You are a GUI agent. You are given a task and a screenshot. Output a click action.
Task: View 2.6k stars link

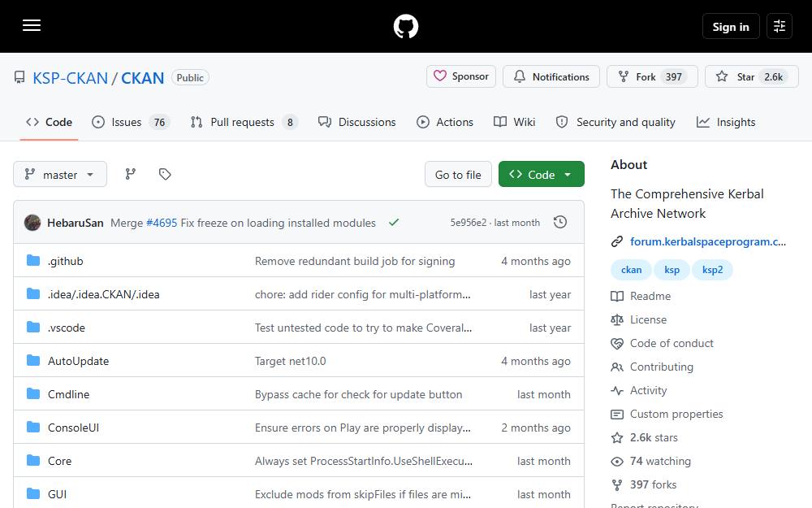point(645,437)
